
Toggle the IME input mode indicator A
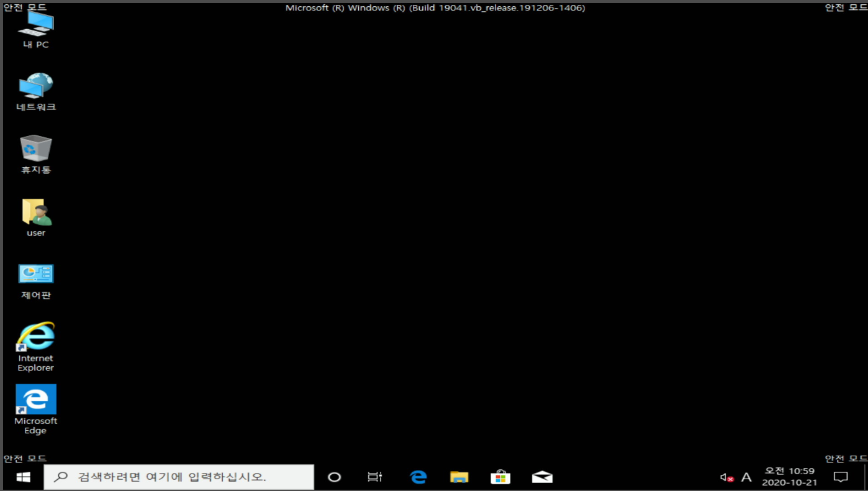[x=747, y=477]
